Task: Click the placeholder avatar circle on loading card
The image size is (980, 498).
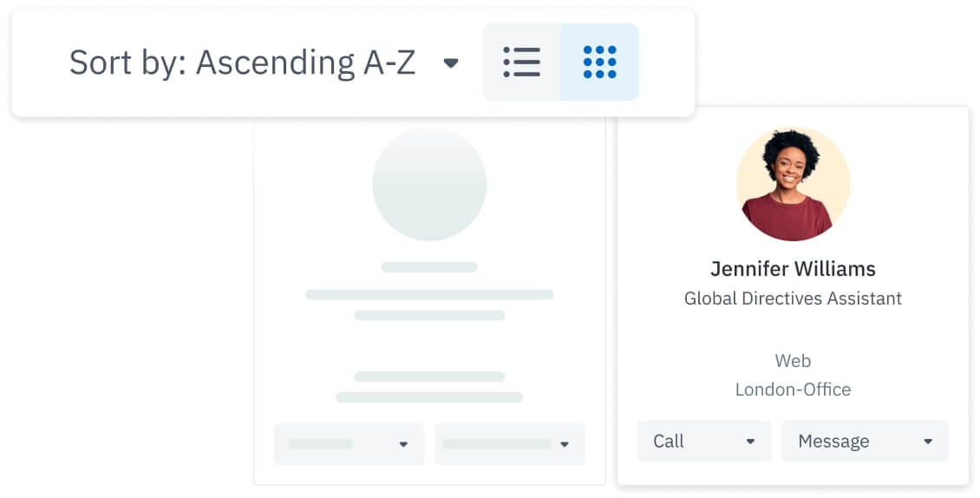Action: [429, 185]
